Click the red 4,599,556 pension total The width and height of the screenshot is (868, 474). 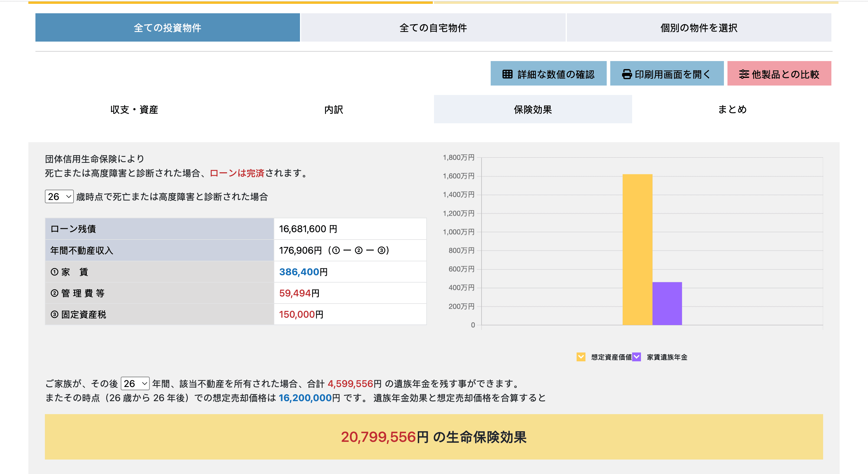coord(350,383)
